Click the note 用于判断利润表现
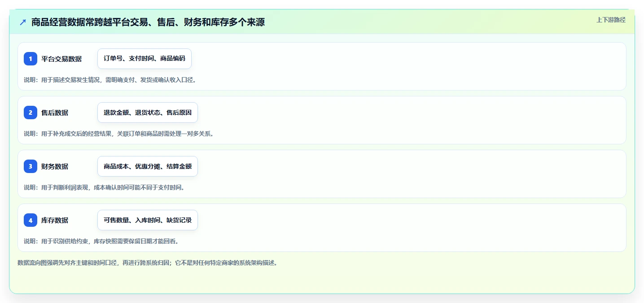 coord(66,187)
